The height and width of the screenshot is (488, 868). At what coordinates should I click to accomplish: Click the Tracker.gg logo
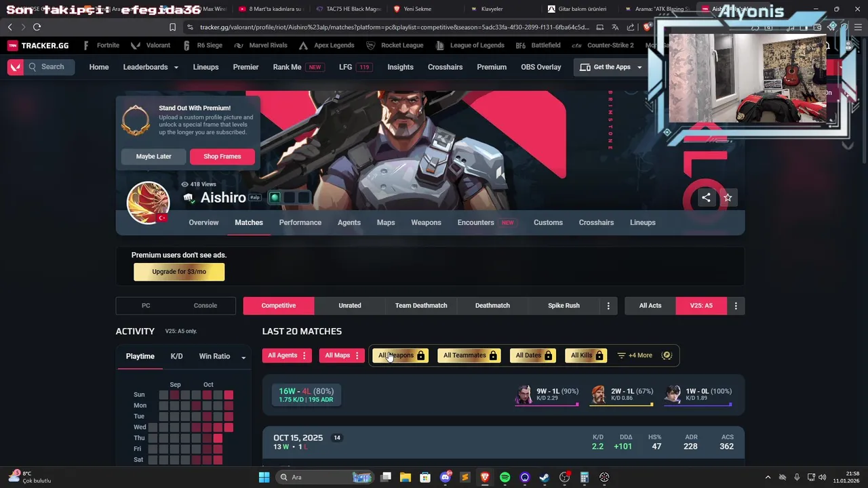(38, 45)
